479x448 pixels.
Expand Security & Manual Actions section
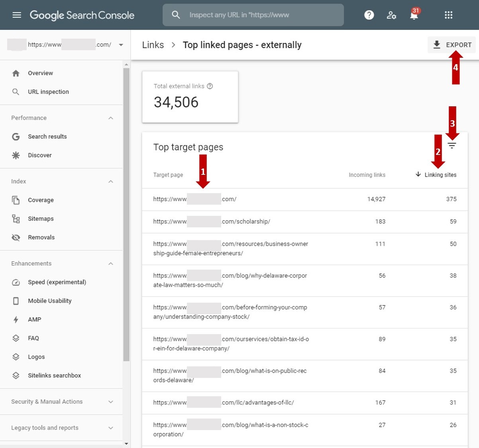[x=111, y=402]
